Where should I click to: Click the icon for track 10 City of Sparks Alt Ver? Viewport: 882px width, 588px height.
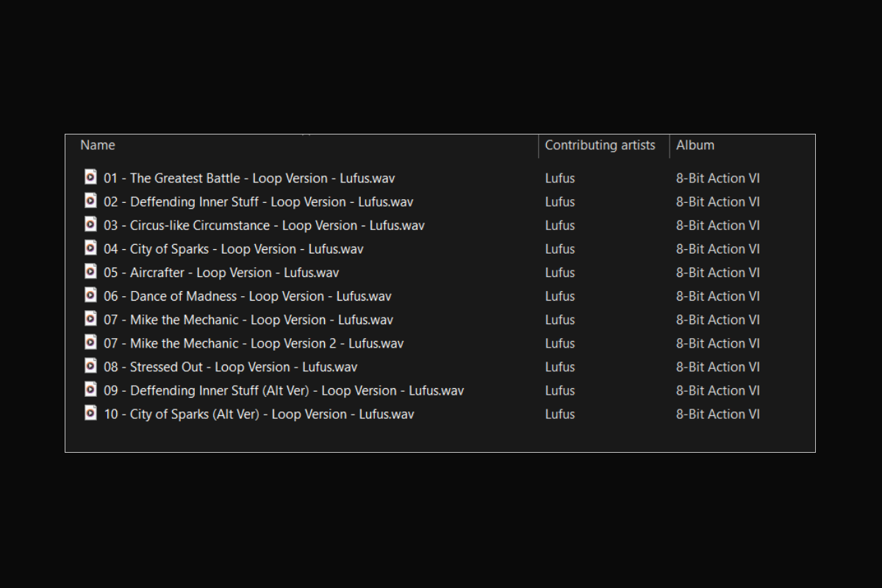[90, 412]
